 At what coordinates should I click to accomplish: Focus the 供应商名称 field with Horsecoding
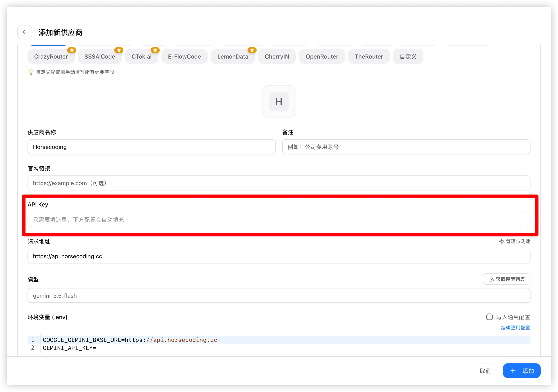[152, 147]
